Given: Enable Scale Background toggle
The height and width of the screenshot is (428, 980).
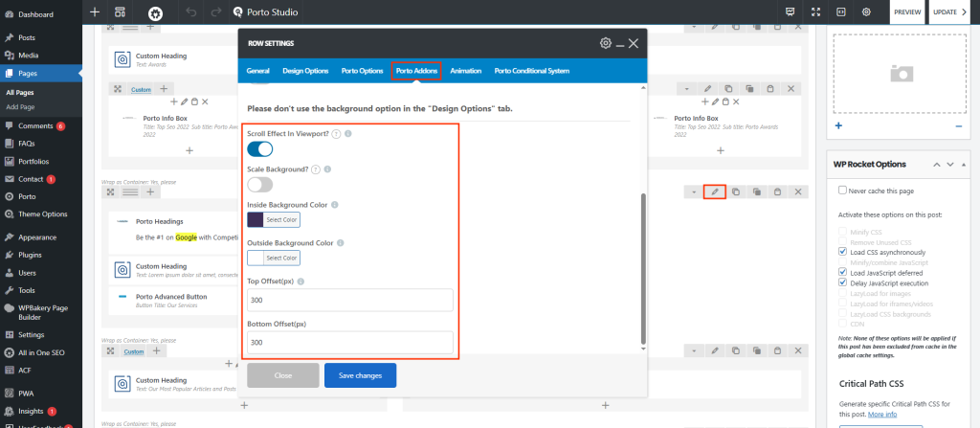Looking at the screenshot, I should tap(260, 185).
